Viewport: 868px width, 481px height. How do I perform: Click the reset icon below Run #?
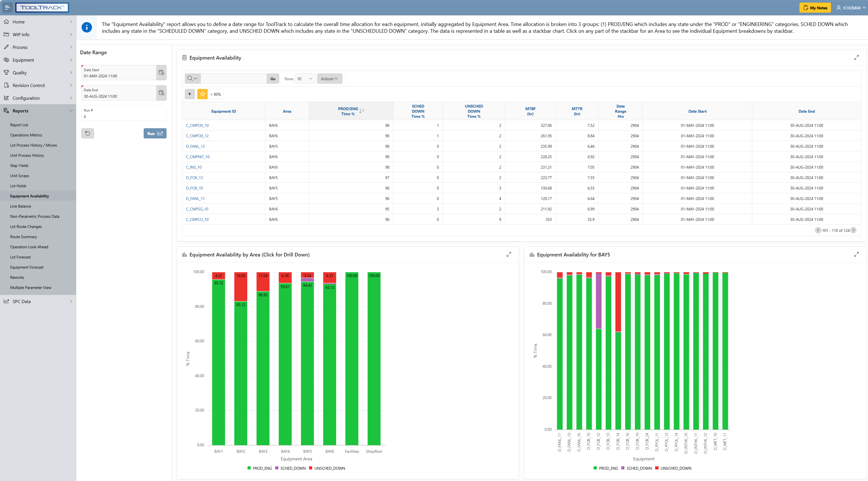pyautogui.click(x=87, y=133)
